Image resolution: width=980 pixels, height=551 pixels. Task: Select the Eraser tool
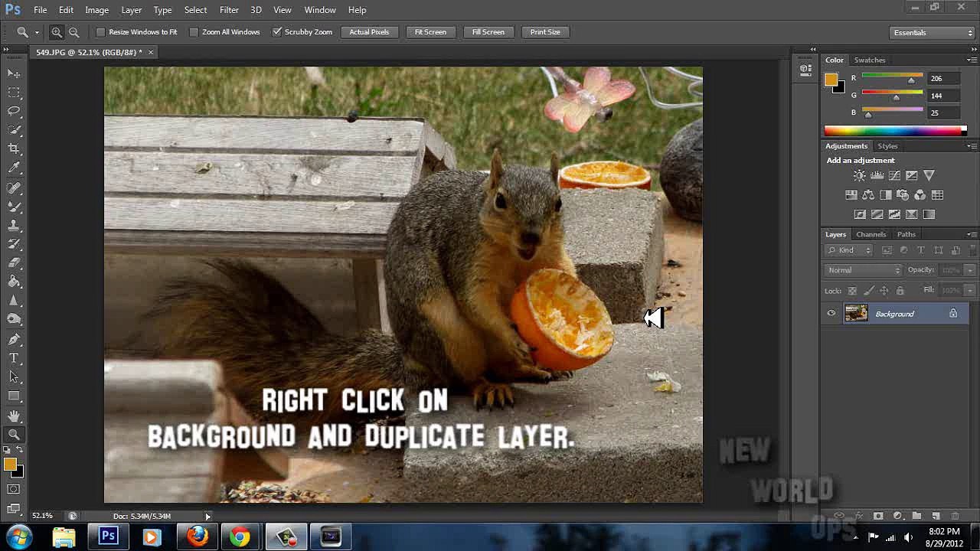coord(14,263)
